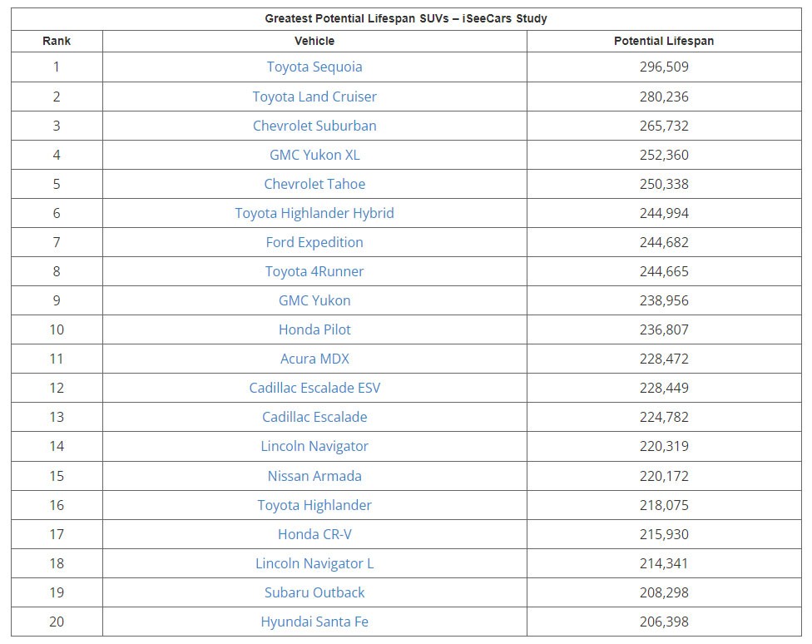Click the Acura MDX link
The width and height of the screenshot is (812, 644).
[x=314, y=359]
